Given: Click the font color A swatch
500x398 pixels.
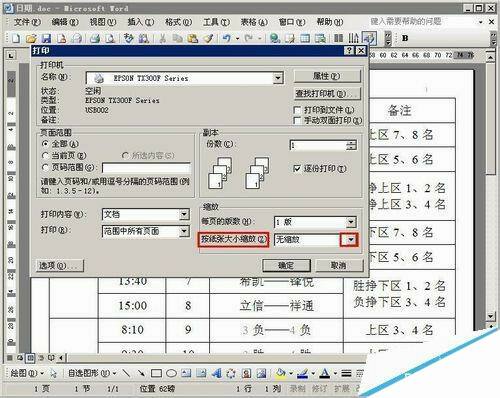Looking at the screenshot, I should pyautogui.click(x=324, y=373).
